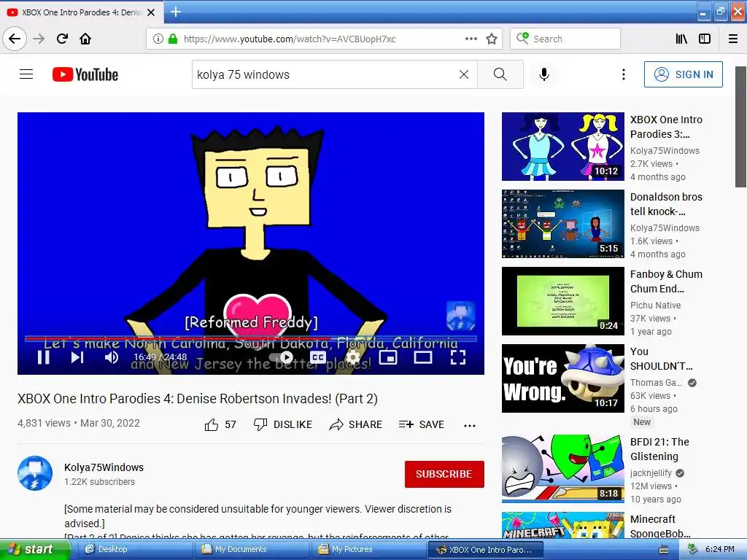Start voice search with microphone

(x=544, y=74)
